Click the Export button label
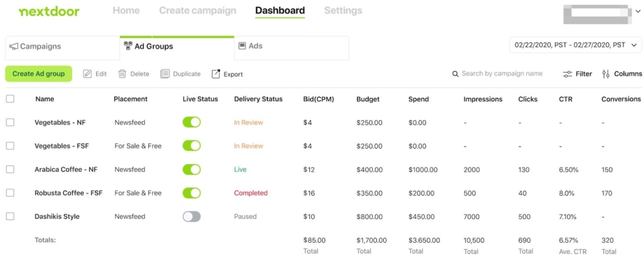The height and width of the screenshot is (266, 644). pos(233,74)
